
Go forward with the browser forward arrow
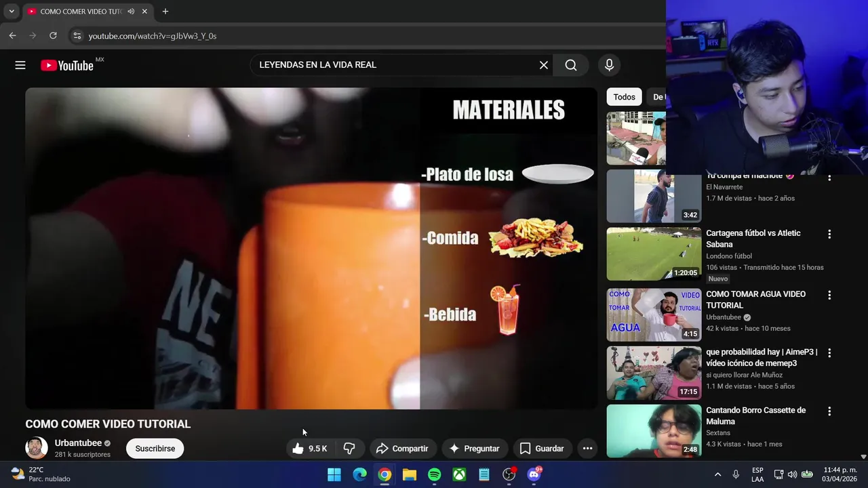33,36
